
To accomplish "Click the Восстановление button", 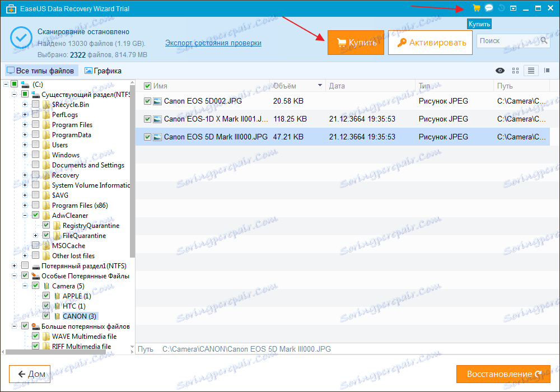I will click(x=503, y=374).
